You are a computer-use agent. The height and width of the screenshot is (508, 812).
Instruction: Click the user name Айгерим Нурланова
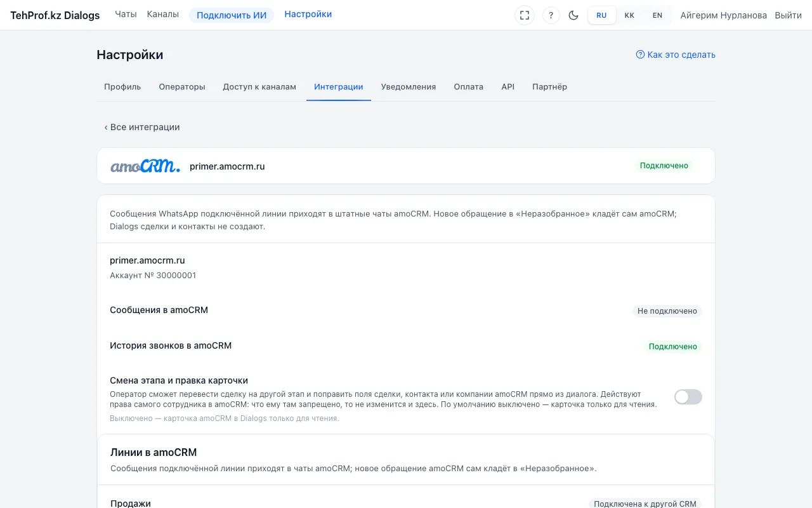(723, 15)
